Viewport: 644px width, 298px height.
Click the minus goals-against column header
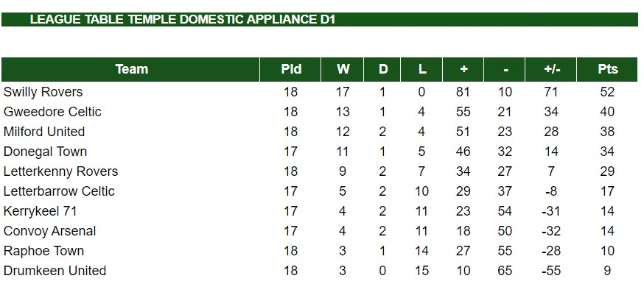(504, 69)
